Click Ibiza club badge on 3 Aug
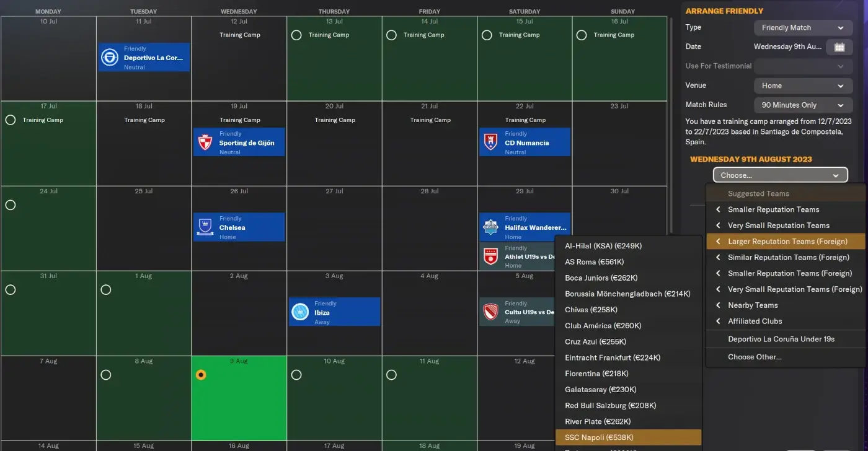 click(300, 312)
